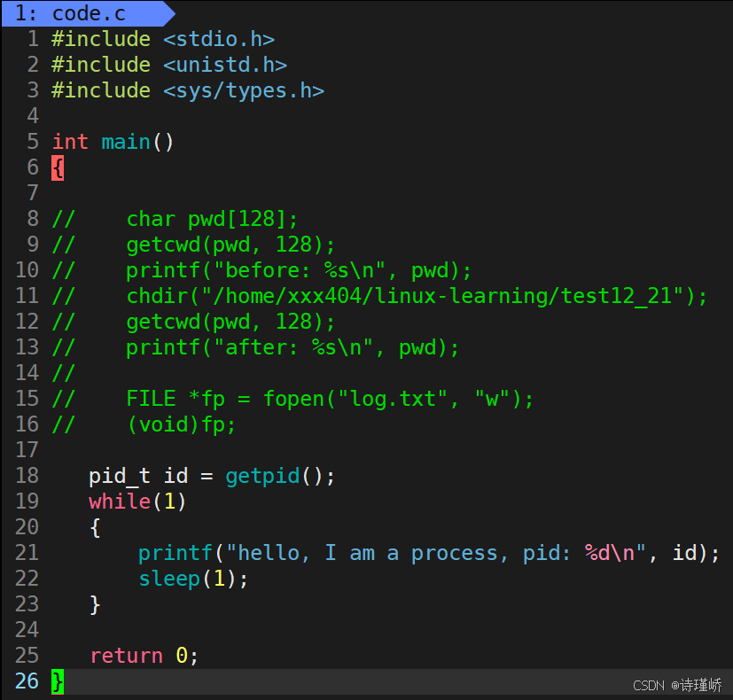Select the code.c buffer tab
733x700 pixels.
pos(87,13)
